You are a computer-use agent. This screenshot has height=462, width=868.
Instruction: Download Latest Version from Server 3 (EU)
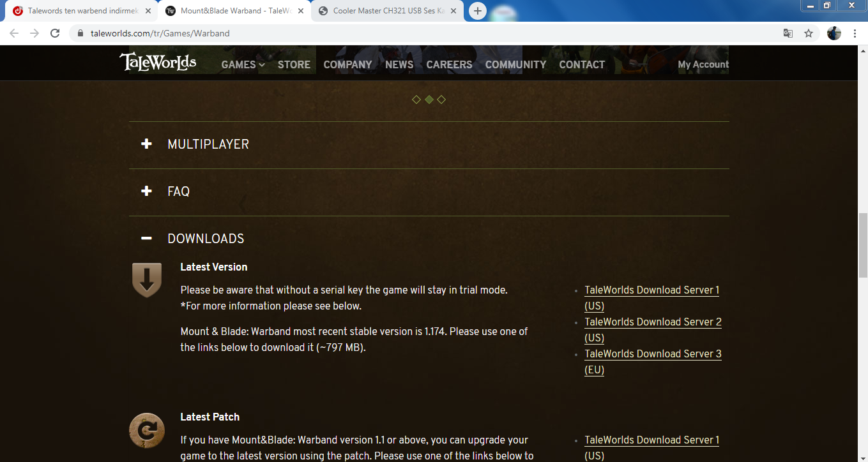(653, 362)
